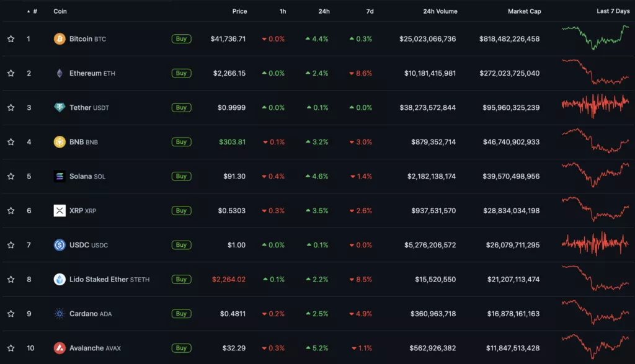The height and width of the screenshot is (364, 635).
Task: Toggle the favorite star for Solana
Action: pyautogui.click(x=11, y=177)
